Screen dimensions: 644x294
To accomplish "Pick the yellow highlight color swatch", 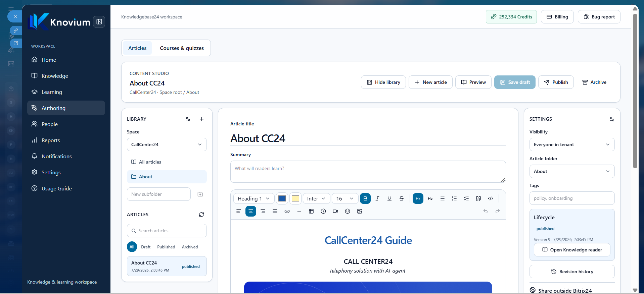I will tap(295, 198).
